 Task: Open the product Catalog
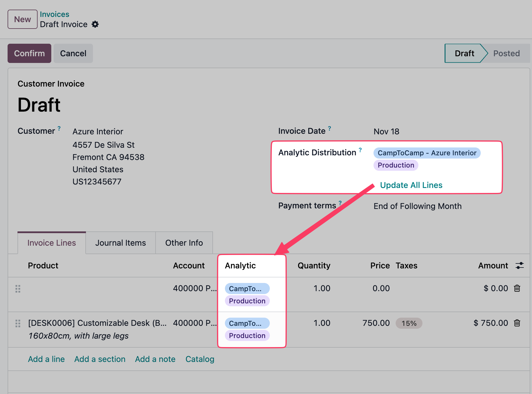click(200, 359)
